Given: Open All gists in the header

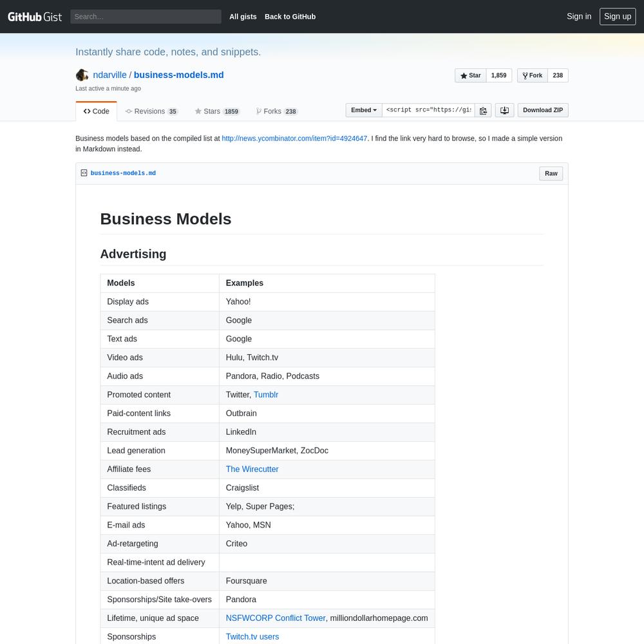Looking at the screenshot, I should (x=243, y=17).
